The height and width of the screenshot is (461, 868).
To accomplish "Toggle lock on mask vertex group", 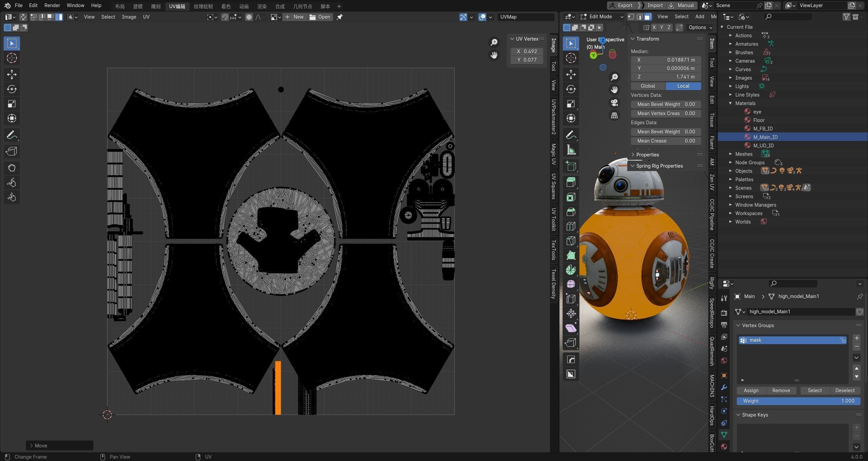I will pyautogui.click(x=843, y=340).
